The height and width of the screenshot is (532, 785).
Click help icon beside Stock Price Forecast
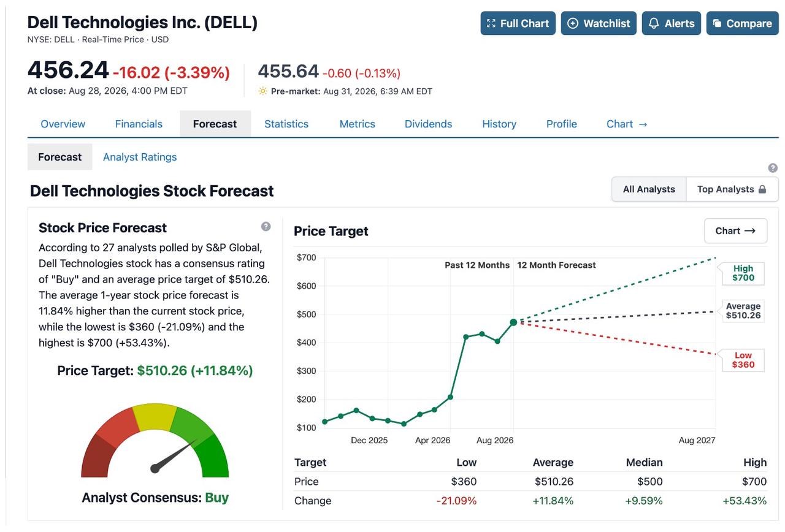(266, 226)
